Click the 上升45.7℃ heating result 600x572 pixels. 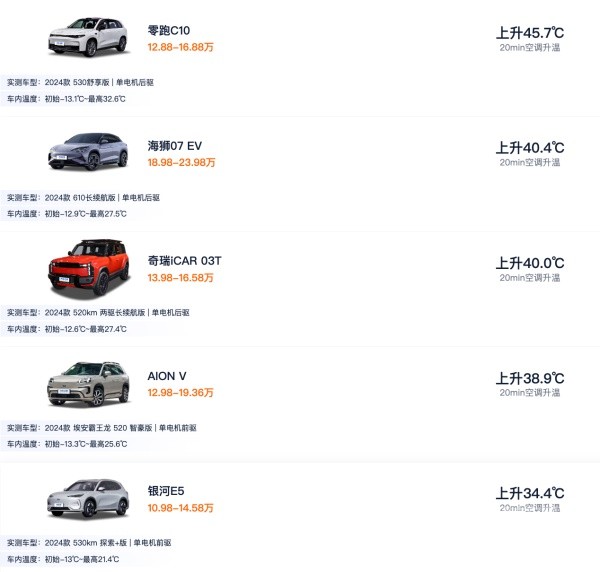click(530, 33)
